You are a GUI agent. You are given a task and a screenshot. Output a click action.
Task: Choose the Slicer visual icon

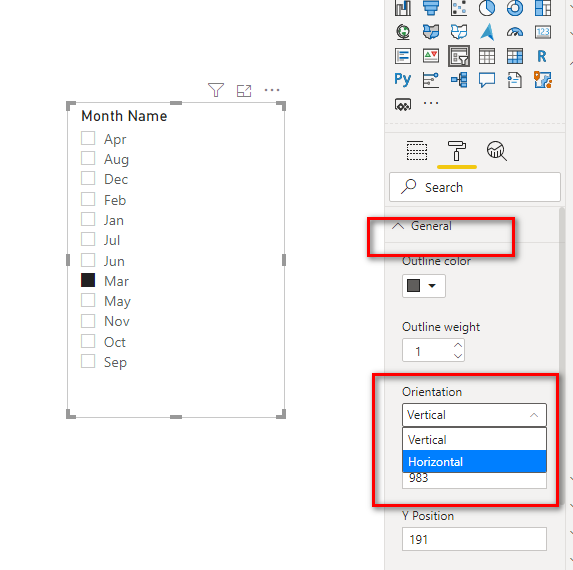tap(459, 56)
